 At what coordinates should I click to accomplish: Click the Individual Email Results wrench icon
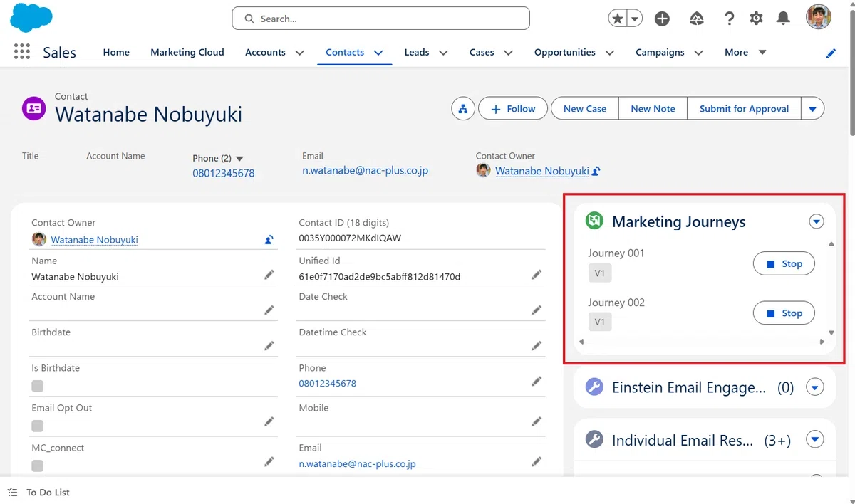click(x=594, y=439)
